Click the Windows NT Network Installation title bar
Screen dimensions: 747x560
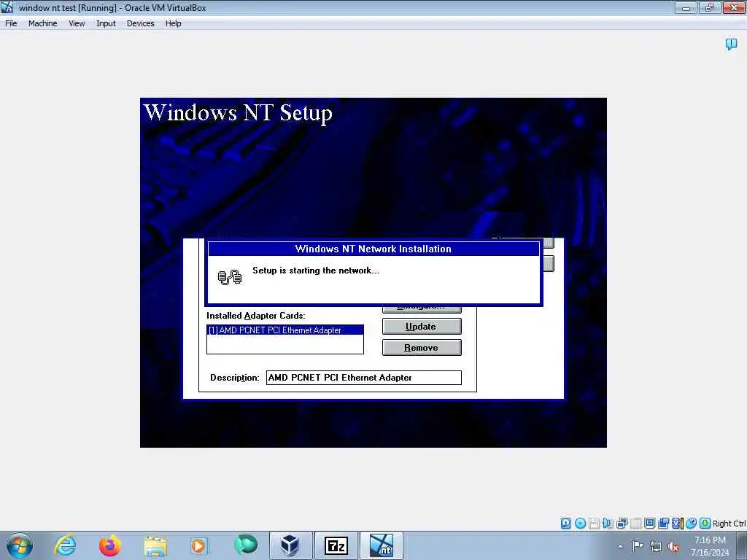point(373,249)
